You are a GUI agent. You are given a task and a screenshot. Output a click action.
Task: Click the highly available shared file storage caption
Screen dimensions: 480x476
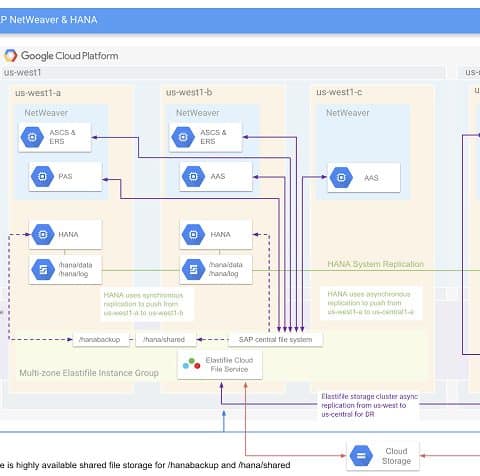(x=145, y=465)
